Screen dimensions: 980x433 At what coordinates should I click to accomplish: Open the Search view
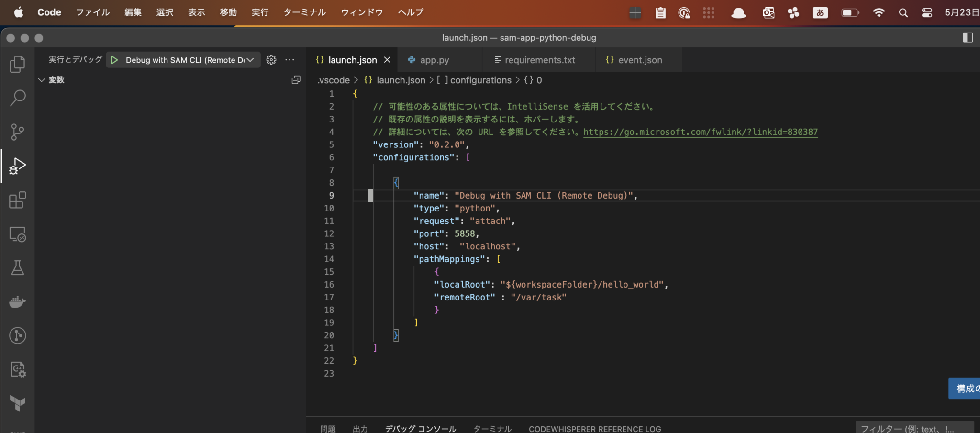point(17,98)
